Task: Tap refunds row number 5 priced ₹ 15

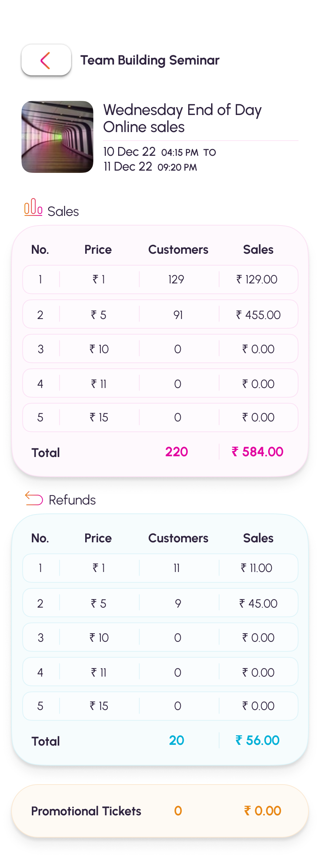Action: point(160,706)
